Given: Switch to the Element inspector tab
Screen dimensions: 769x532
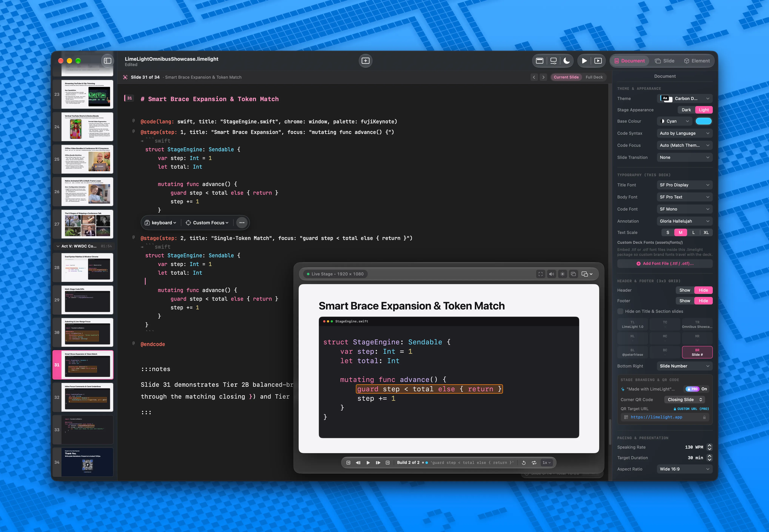Looking at the screenshot, I should tap(697, 61).
